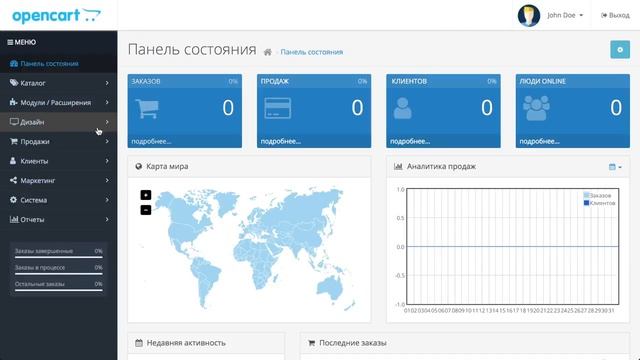Open подробнее link in ПРОДАЖ tile
Image resolution: width=640 pixels, height=360 pixels.
(x=280, y=141)
